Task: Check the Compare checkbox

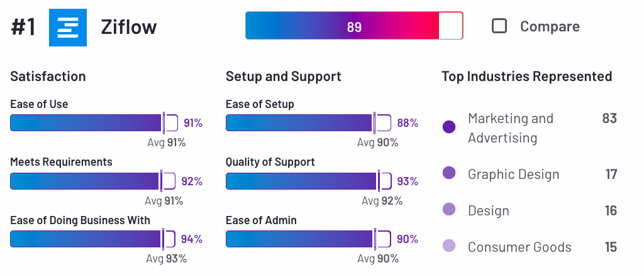Action: tap(499, 26)
